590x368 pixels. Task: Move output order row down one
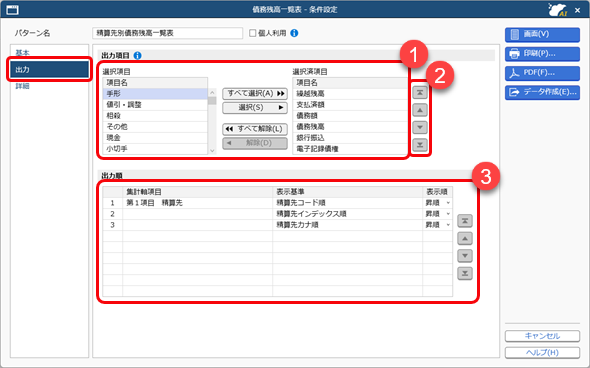[465, 256]
